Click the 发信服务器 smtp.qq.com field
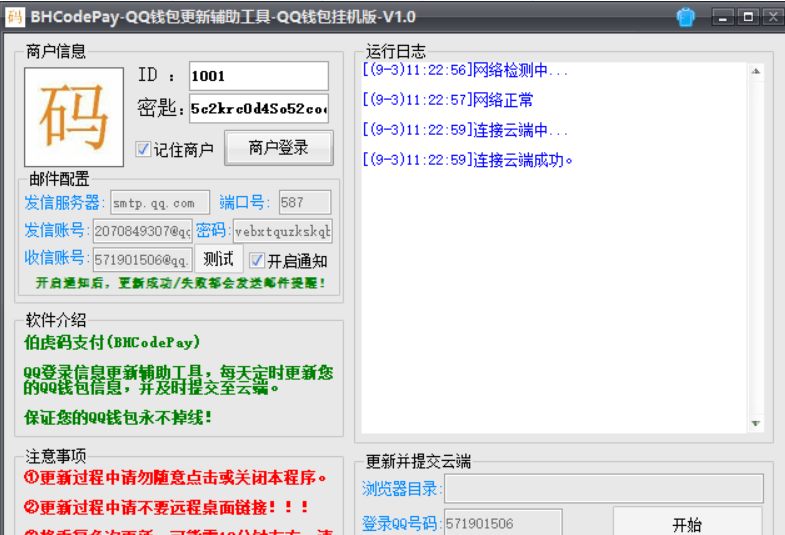785x535 pixels. tap(160, 203)
